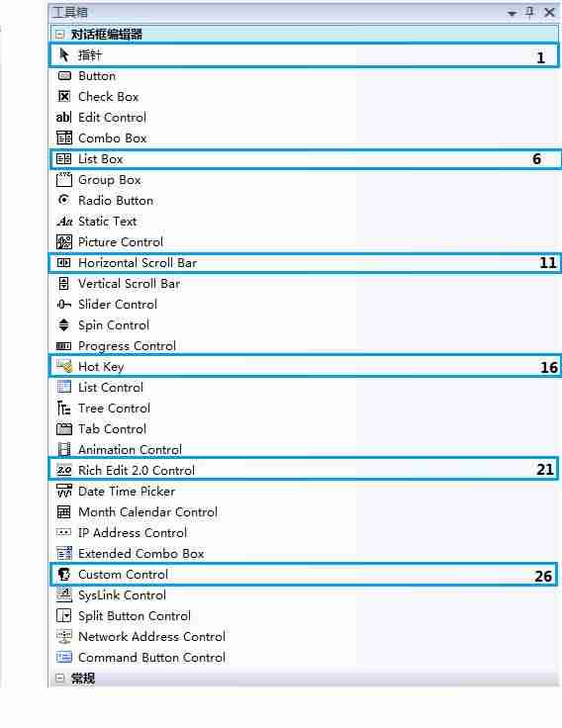Collapse the 常规 section
The width and height of the screenshot is (562, 728).
pos(59,678)
